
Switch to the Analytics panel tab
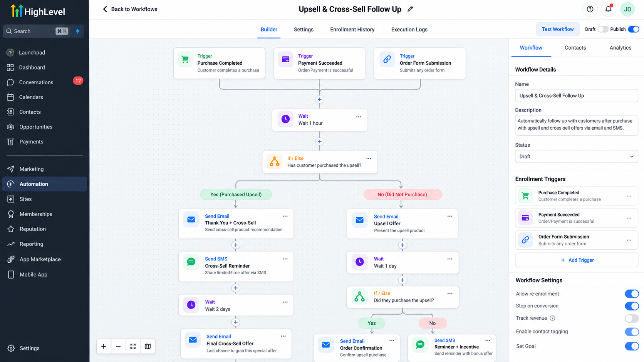[620, 48]
